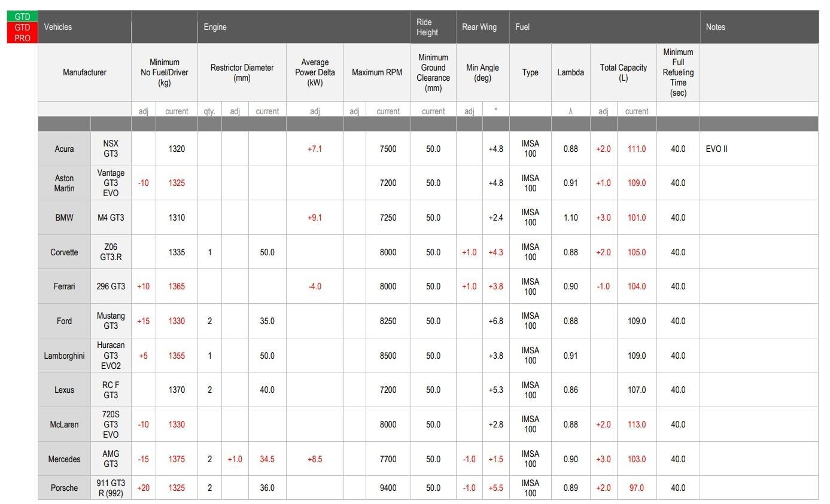
Task: Click the EVO II note for Acura
Action: (x=716, y=149)
